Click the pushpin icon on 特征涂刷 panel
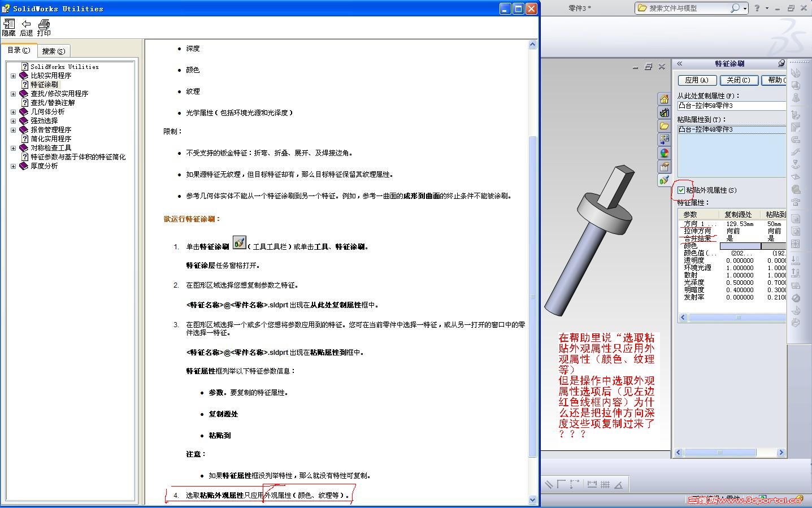 pyautogui.click(x=781, y=63)
